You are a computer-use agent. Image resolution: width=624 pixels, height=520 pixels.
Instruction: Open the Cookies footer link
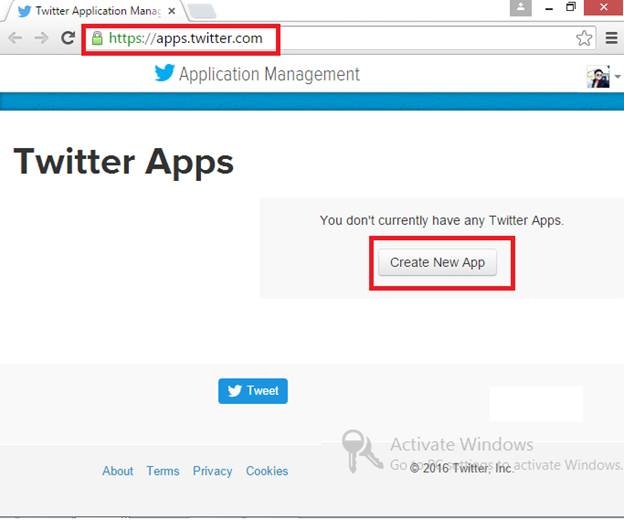(x=267, y=471)
